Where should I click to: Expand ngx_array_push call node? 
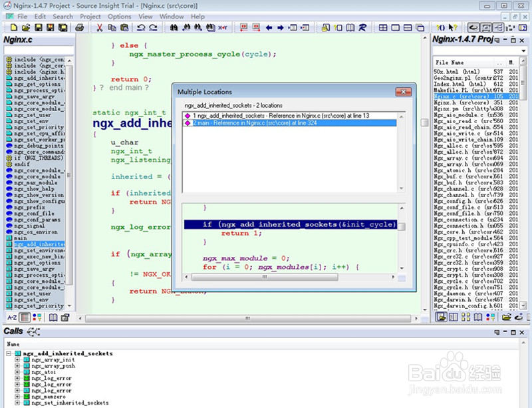tap(17, 366)
